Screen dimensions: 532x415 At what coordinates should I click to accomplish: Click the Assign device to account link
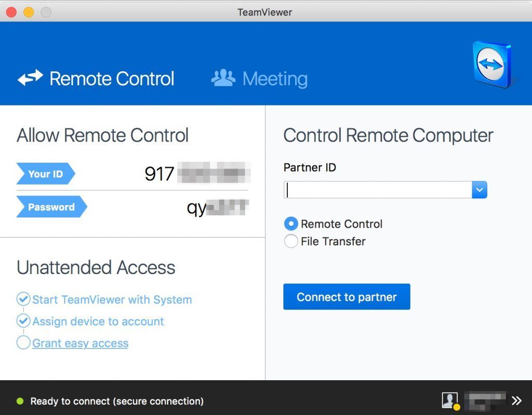(98, 321)
